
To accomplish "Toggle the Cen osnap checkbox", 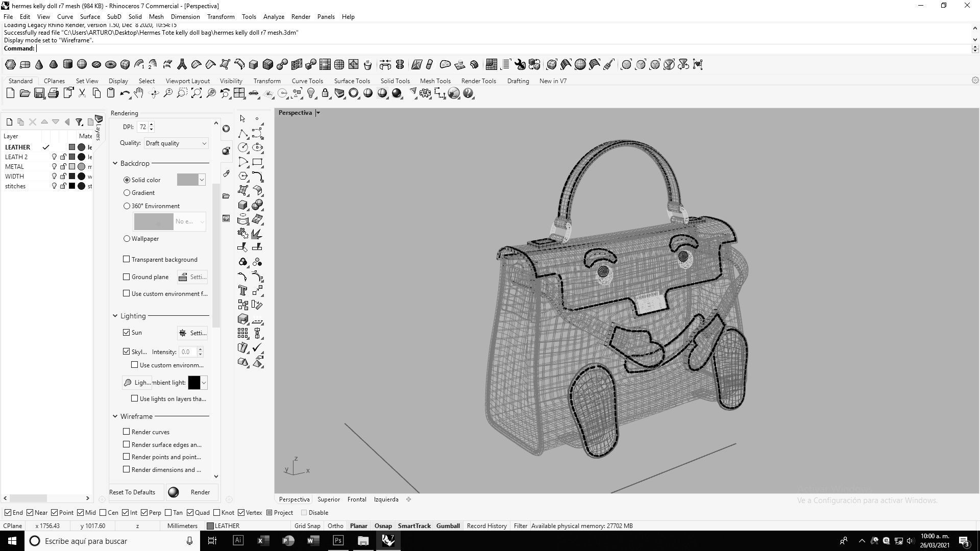I will point(103,513).
